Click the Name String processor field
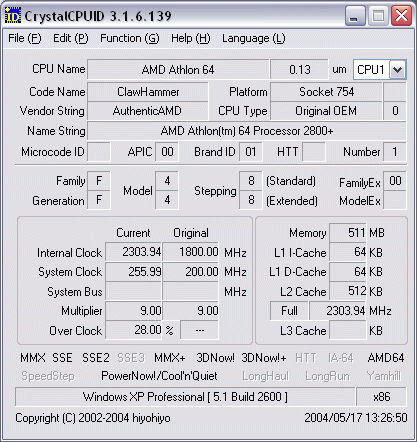The image size is (417, 442). click(x=247, y=131)
